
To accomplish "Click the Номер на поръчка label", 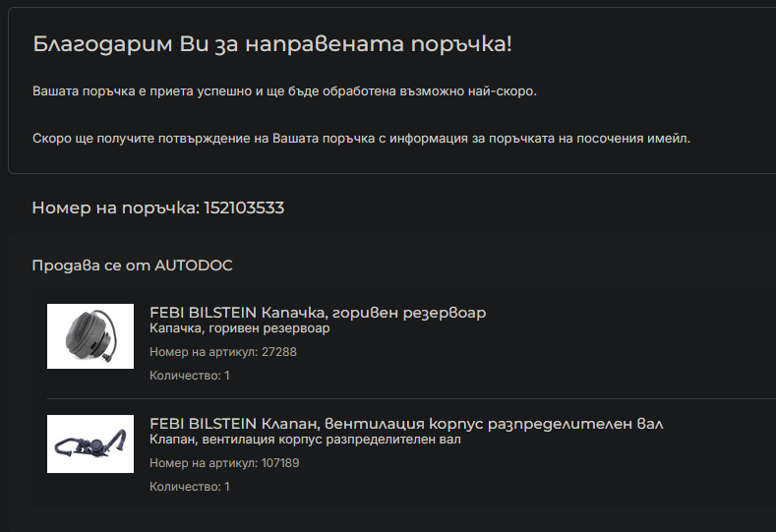I will [115, 207].
